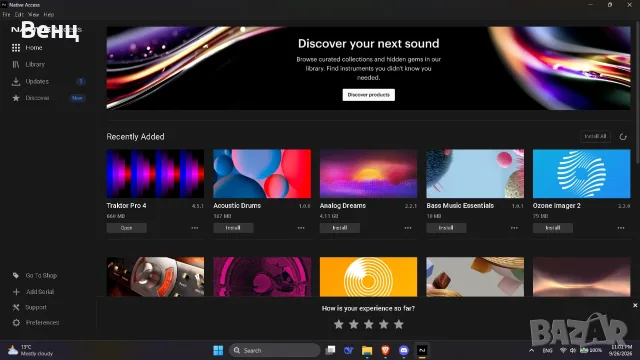Click the Install All button
The image size is (640, 360).
point(595,136)
